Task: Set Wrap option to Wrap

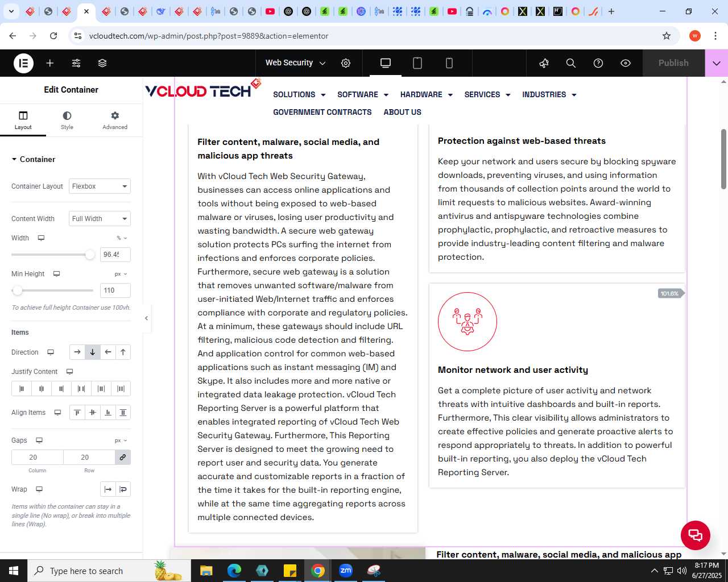Action: pos(123,489)
